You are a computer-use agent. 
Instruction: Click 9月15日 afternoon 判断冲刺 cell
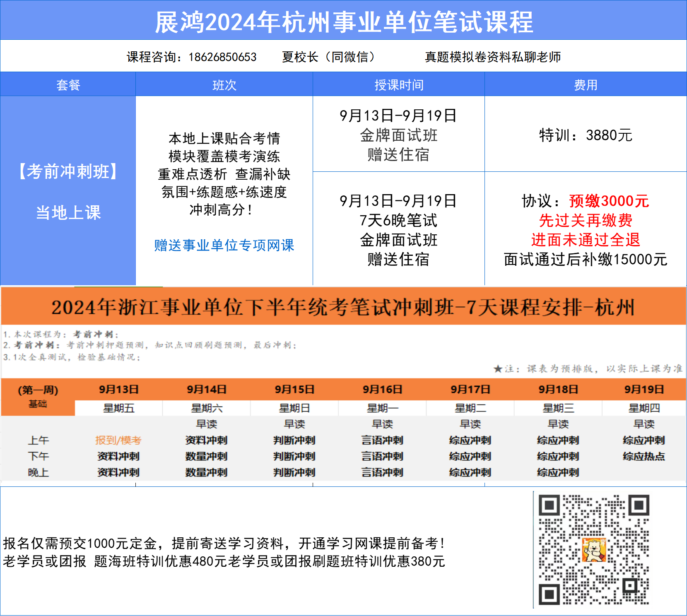pos(294,456)
